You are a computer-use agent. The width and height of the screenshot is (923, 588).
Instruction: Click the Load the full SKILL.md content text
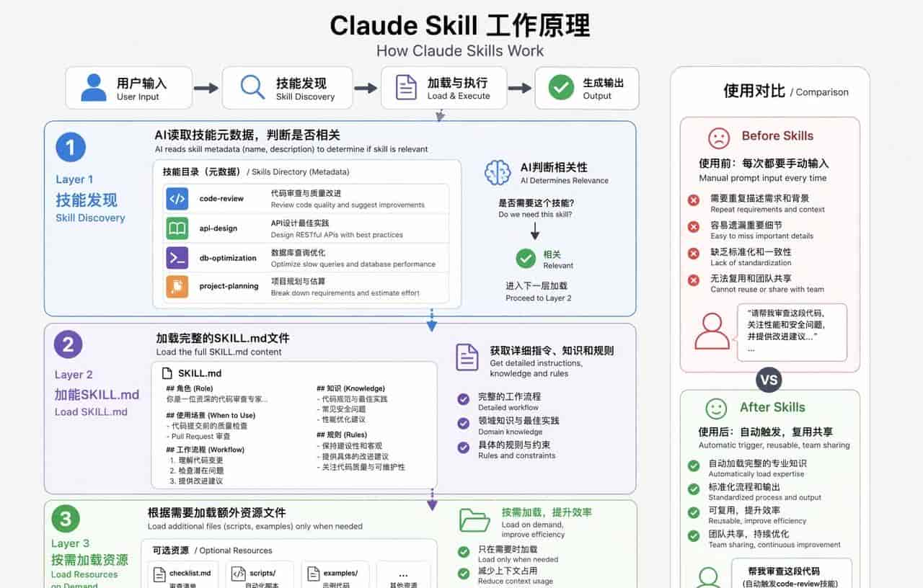[x=219, y=352]
